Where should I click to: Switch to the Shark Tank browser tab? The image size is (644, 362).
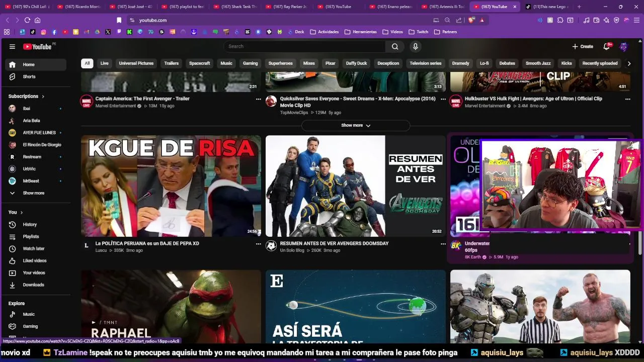click(237, 7)
